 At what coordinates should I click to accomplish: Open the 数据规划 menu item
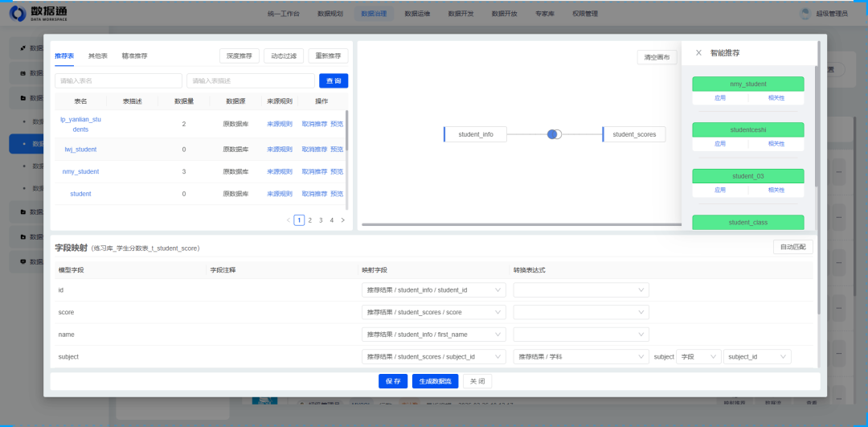[330, 14]
